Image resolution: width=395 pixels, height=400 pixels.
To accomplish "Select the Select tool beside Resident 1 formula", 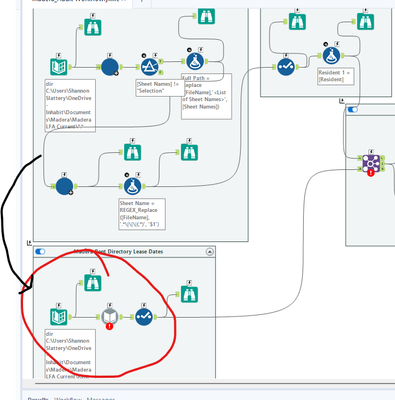I will pos(286,67).
